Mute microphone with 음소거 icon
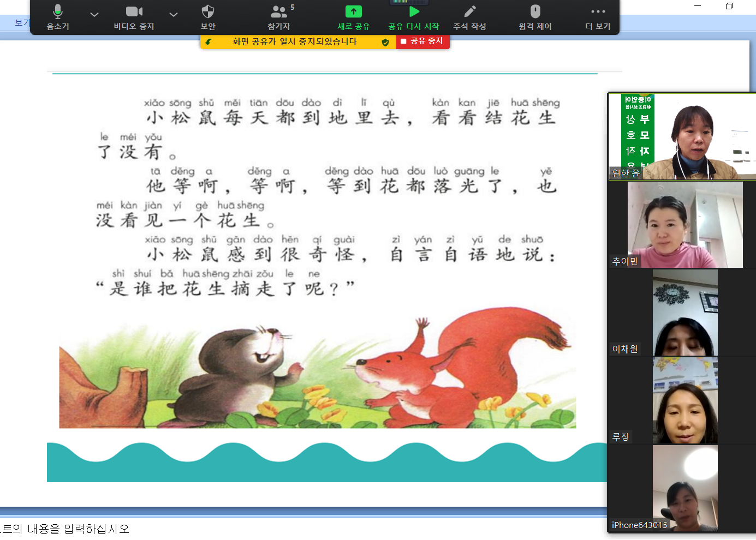 (57, 17)
